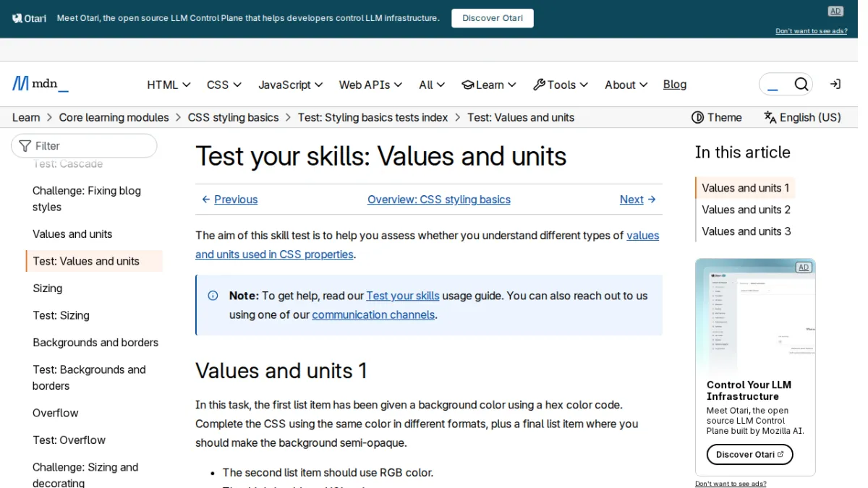The width and height of the screenshot is (868, 488).
Task: Open Core learning modules breadcrumb
Action: pos(114,117)
